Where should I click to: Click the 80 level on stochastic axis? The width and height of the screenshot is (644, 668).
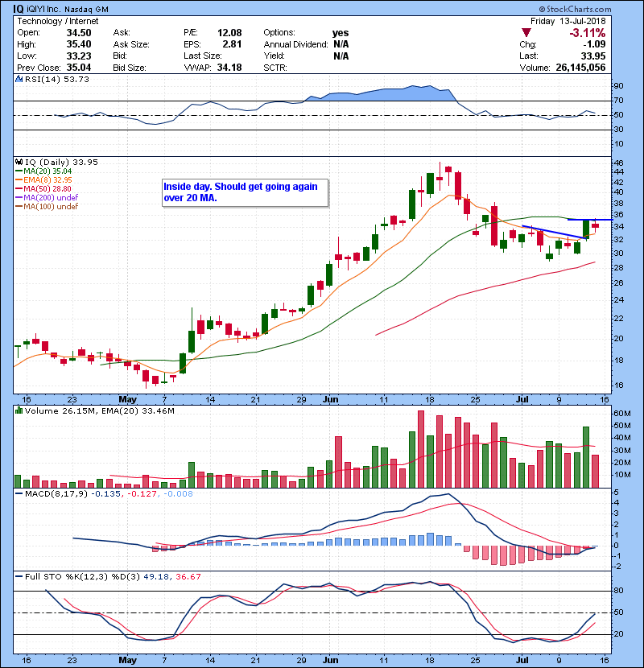pos(618,591)
